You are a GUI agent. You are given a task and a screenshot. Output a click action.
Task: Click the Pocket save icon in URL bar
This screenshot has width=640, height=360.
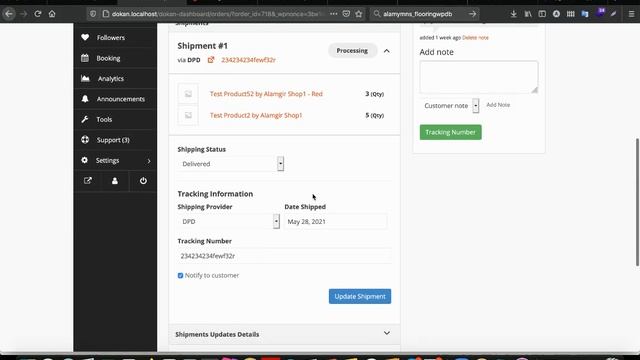point(346,14)
